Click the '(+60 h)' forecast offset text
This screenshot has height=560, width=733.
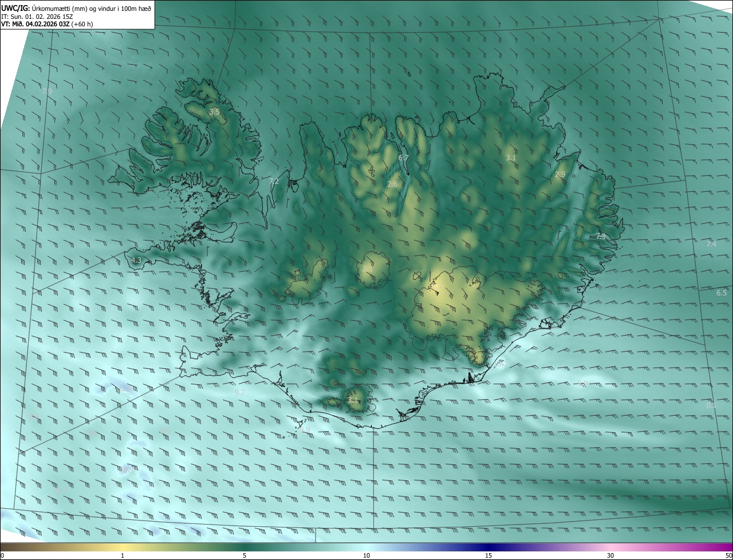point(82,24)
